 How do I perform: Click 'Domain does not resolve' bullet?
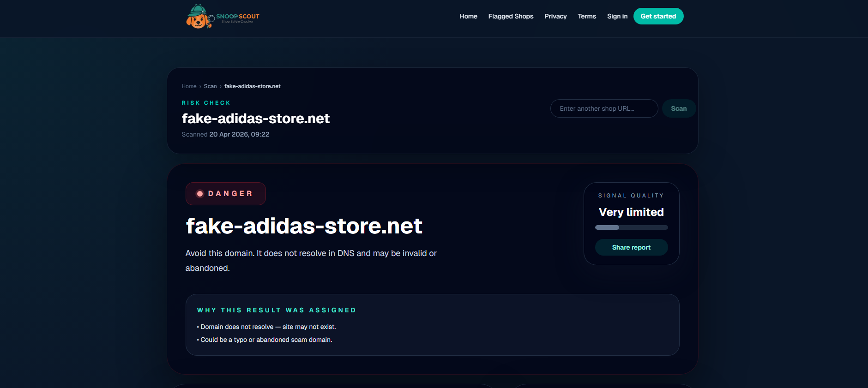(266, 327)
